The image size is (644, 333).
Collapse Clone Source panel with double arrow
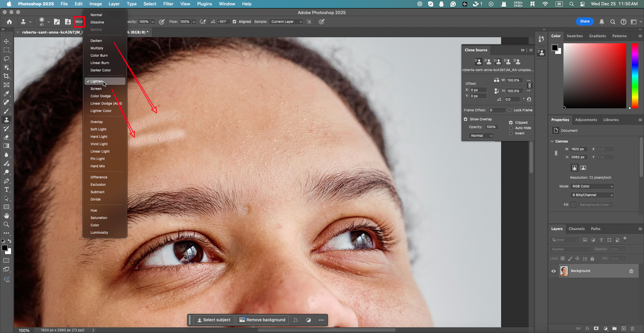pos(523,50)
